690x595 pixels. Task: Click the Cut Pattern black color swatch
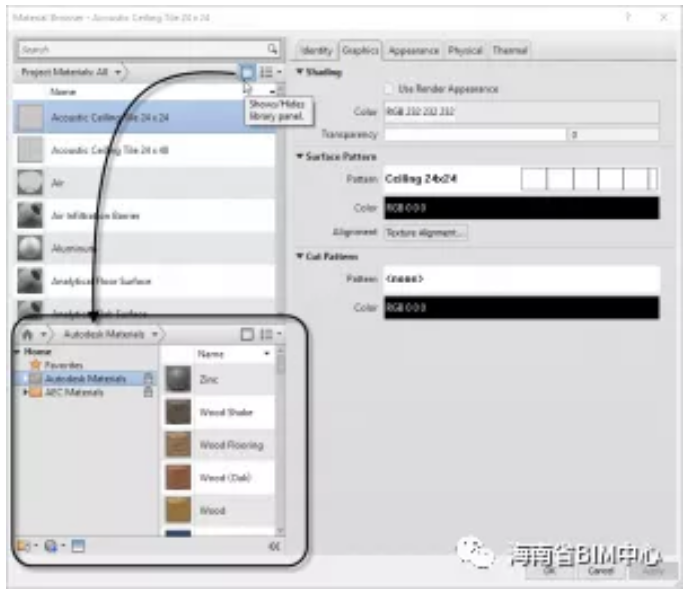click(x=521, y=308)
